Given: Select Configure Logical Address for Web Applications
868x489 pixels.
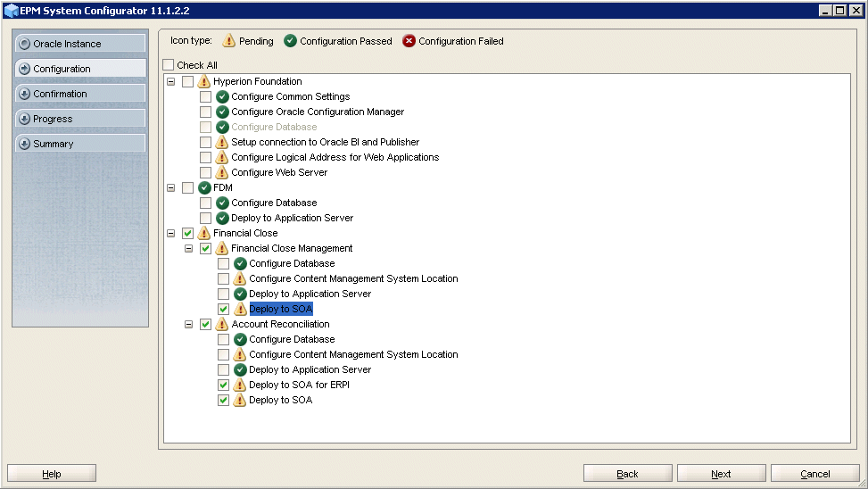Looking at the screenshot, I should coord(335,157).
